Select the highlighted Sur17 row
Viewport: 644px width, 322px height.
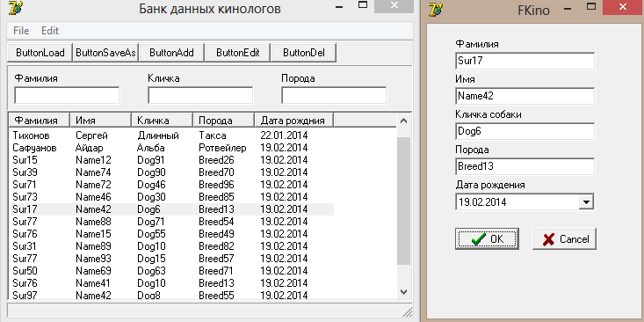click(171, 209)
